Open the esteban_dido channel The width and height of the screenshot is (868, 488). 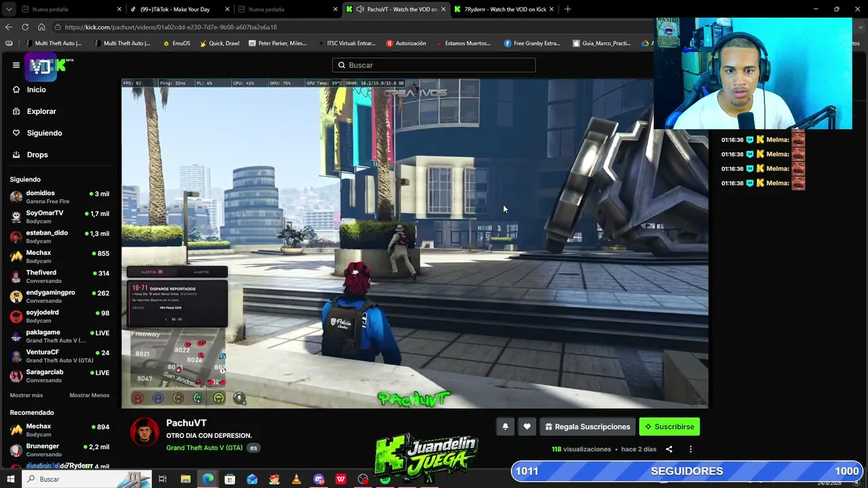pos(60,237)
